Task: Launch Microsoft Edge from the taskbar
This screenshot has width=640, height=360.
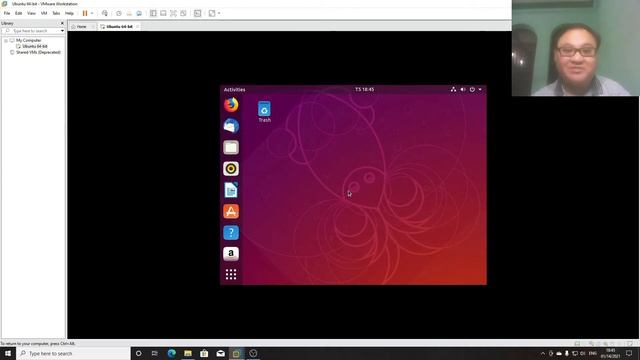Action: tap(171, 353)
